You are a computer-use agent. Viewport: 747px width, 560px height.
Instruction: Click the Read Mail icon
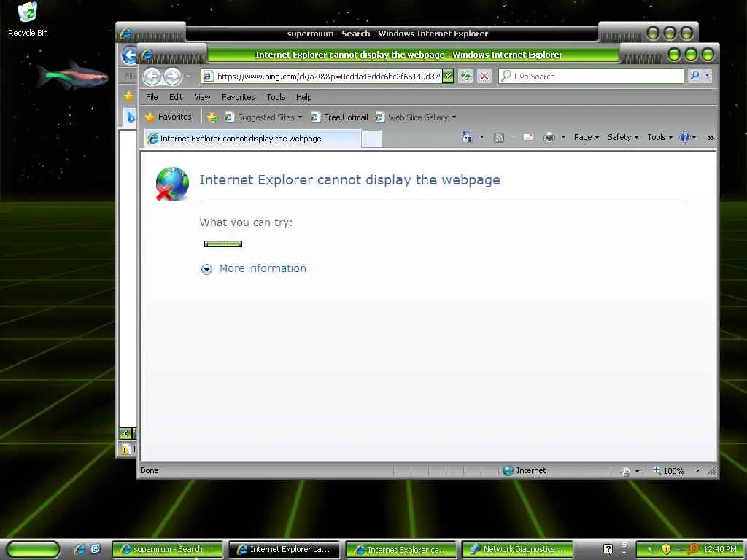[x=528, y=138]
